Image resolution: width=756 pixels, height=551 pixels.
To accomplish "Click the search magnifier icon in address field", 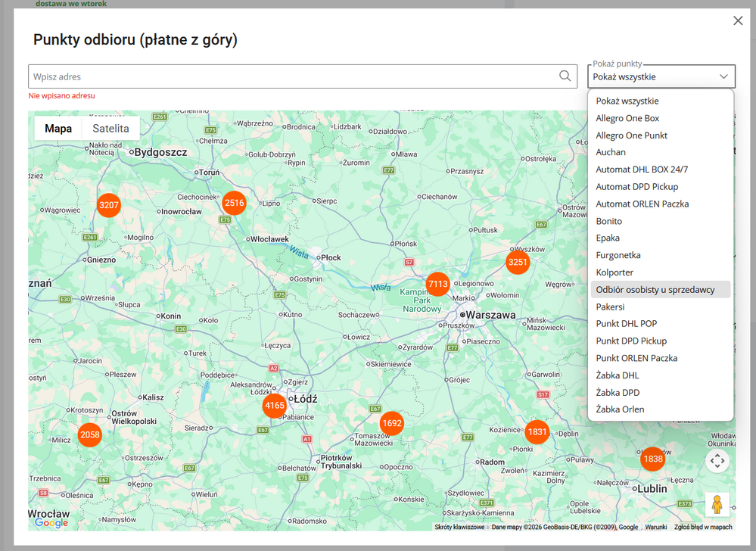I will pos(565,76).
